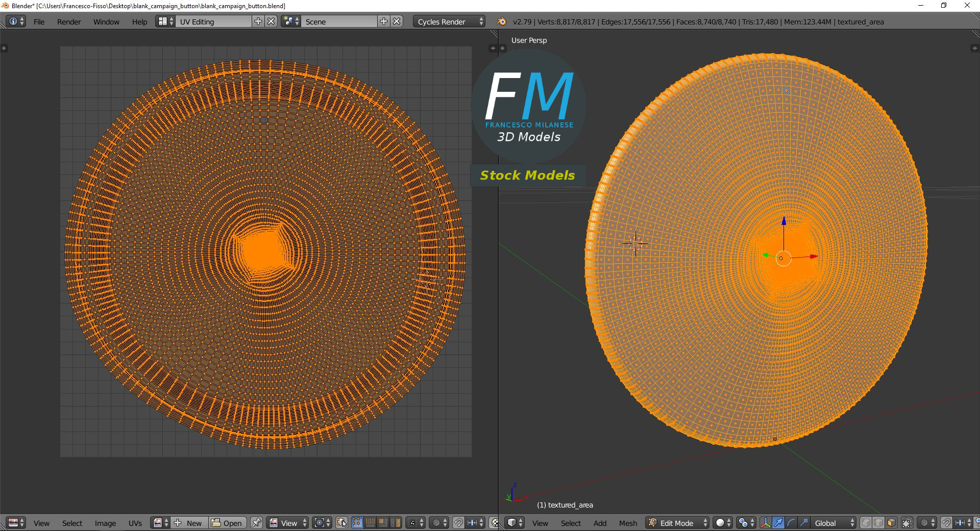Enable the scale manipulator
Screen dimensions: 980x531
coord(804,523)
